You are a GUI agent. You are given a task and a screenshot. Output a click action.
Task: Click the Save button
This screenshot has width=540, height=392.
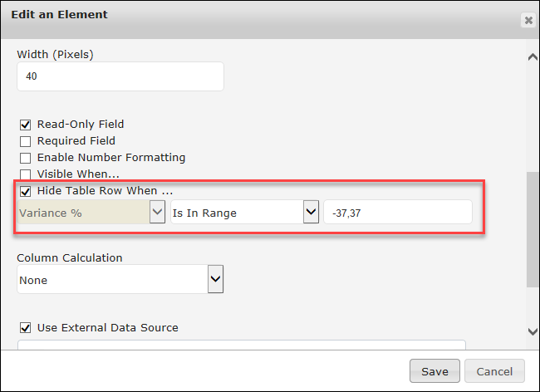pos(434,371)
